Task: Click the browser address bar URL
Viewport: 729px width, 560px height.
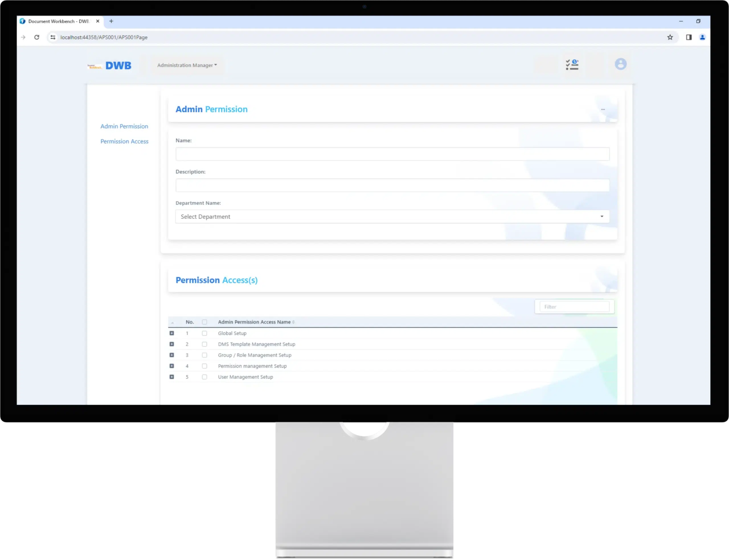Action: pyautogui.click(x=104, y=37)
